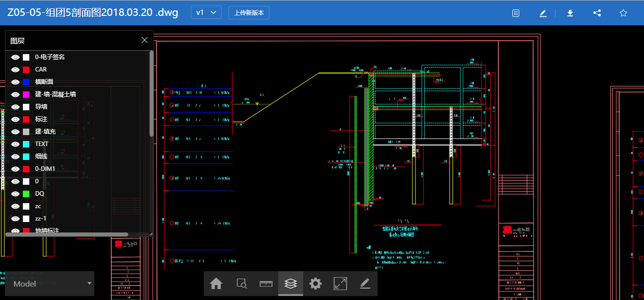Image resolution: width=644 pixels, height=300 pixels.
Task: Select the 0-DIM1 layer name
Action: tap(45, 169)
